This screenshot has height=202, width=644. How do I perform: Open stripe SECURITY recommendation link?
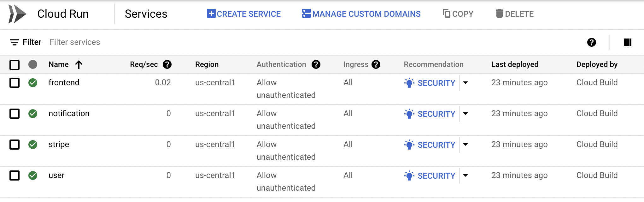[x=436, y=145]
